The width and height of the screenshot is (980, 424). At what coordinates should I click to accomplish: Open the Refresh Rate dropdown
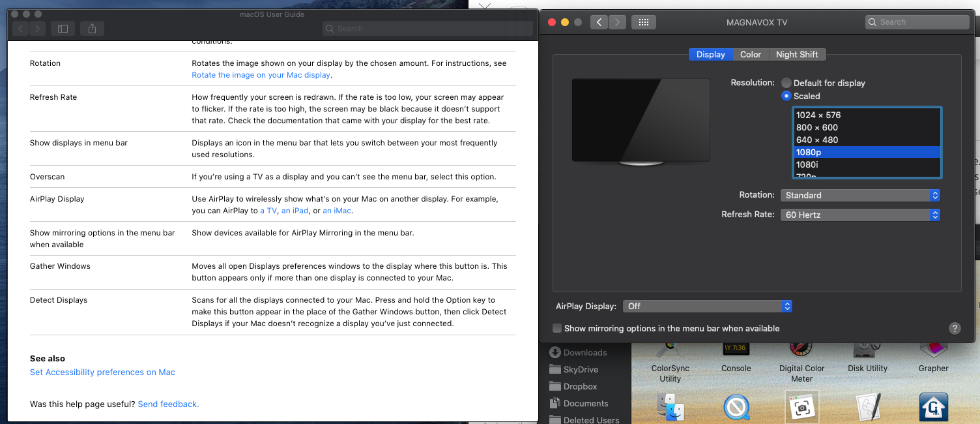(x=860, y=215)
